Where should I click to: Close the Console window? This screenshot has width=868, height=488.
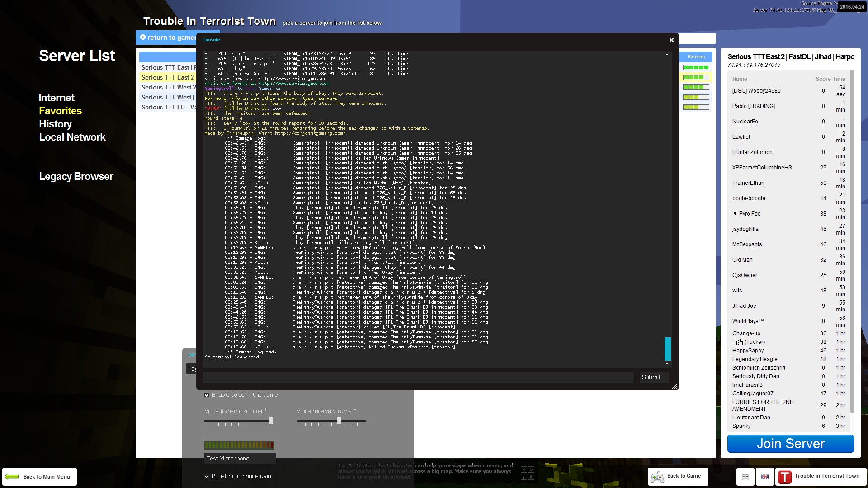pyautogui.click(x=671, y=40)
